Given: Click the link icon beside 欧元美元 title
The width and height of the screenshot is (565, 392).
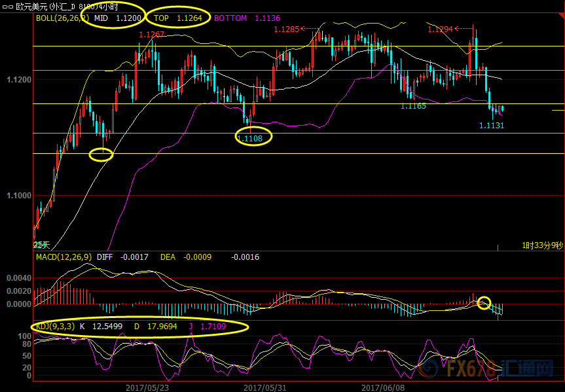Looking at the screenshot, I should pos(8,7).
